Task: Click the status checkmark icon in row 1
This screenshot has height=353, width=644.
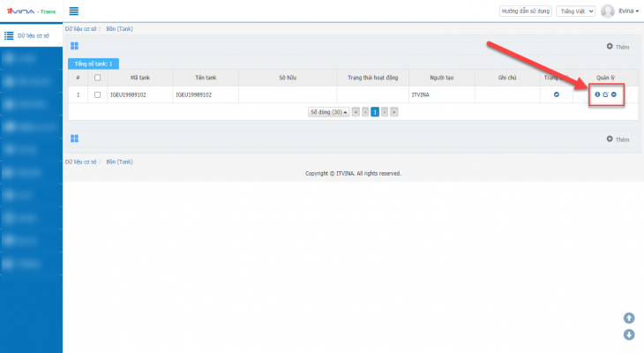Action: click(556, 94)
